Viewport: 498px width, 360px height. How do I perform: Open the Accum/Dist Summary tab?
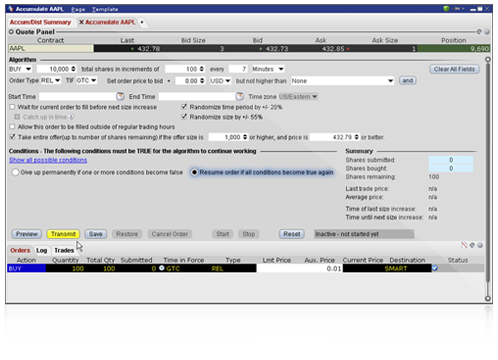tap(40, 22)
